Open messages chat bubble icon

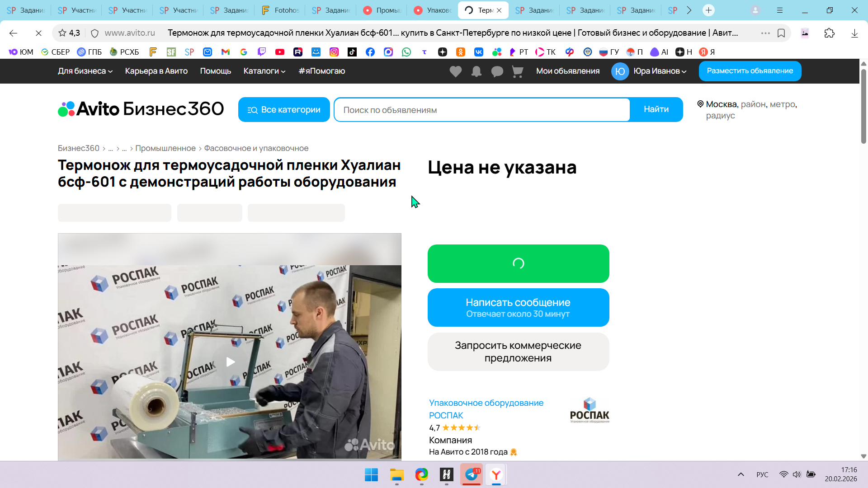tap(497, 71)
